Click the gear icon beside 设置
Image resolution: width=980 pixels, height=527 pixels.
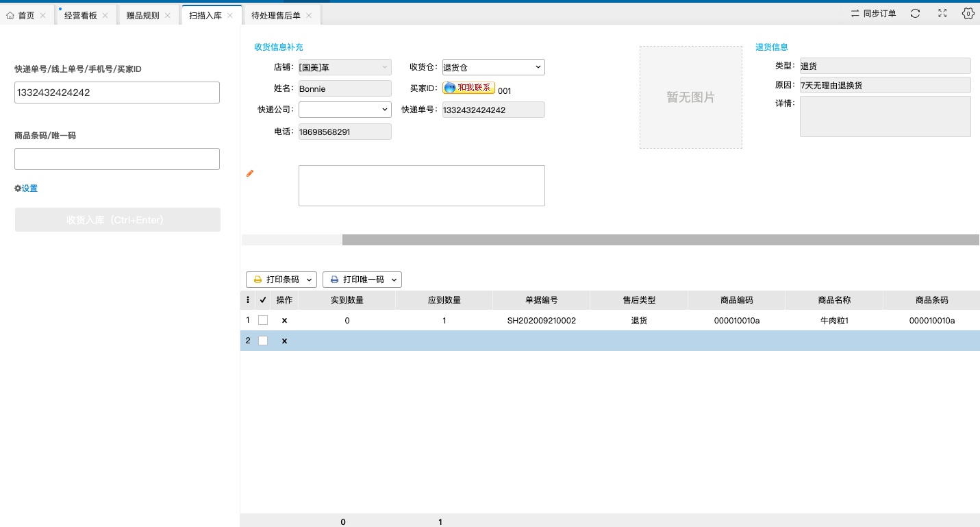point(18,188)
